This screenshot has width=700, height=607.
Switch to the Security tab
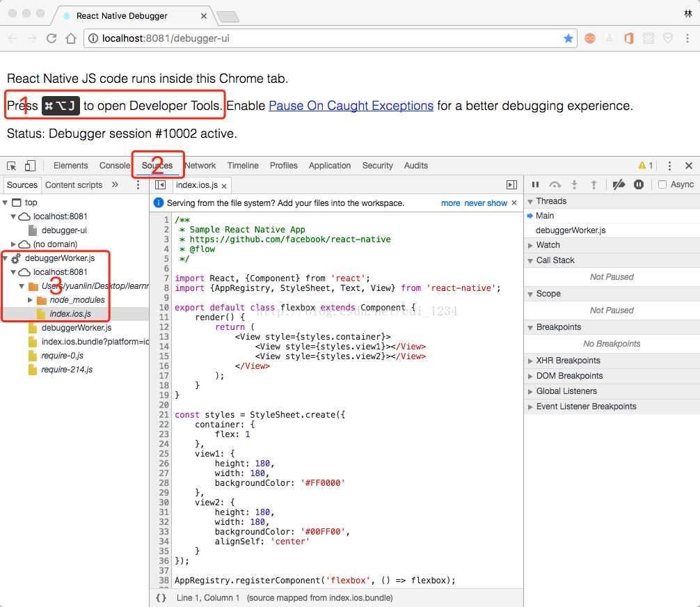pyautogui.click(x=377, y=166)
